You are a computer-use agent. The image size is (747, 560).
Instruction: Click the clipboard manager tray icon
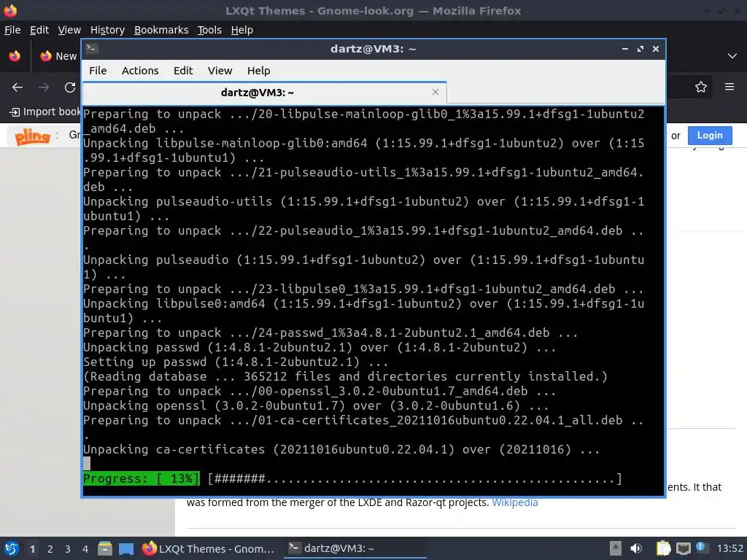663,548
